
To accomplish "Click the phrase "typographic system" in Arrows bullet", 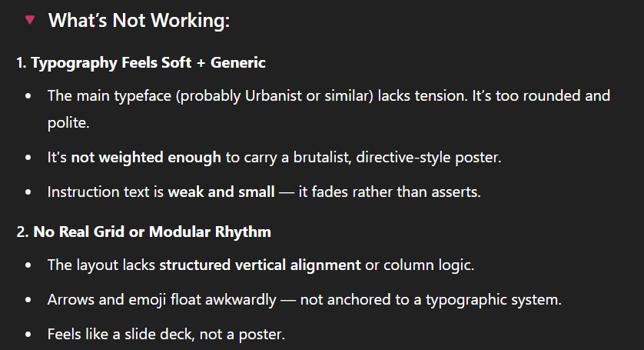I will tap(493, 300).
